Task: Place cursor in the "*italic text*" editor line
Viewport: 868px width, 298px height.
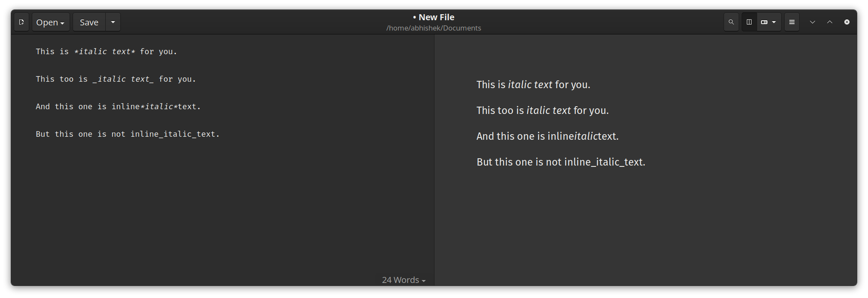Action: [106, 52]
